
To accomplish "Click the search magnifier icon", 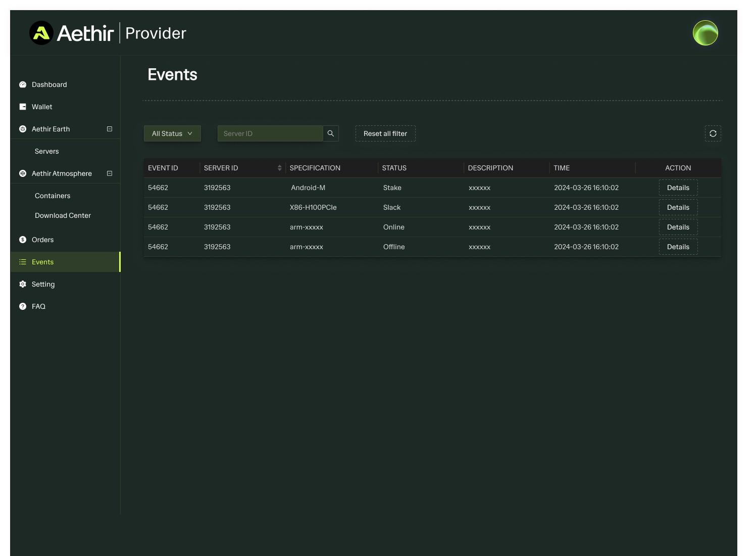I will (331, 133).
